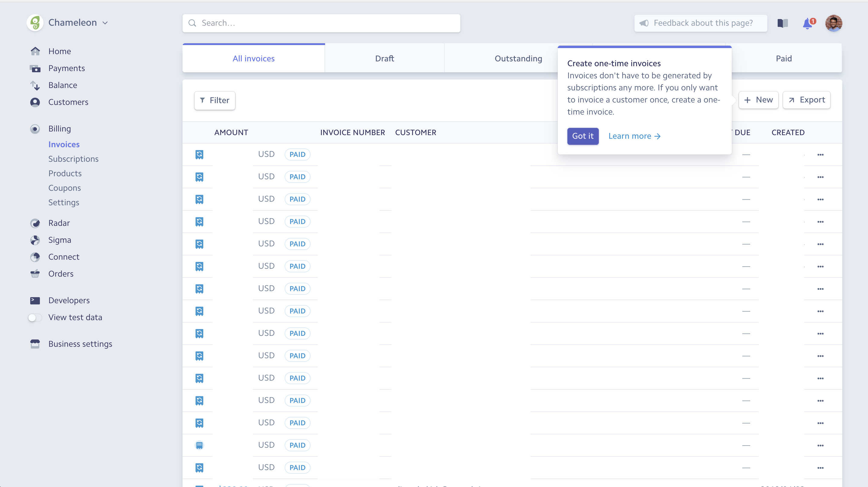The height and width of the screenshot is (487, 868).
Task: Click the subscription invoice icon in first row
Action: [x=199, y=154]
